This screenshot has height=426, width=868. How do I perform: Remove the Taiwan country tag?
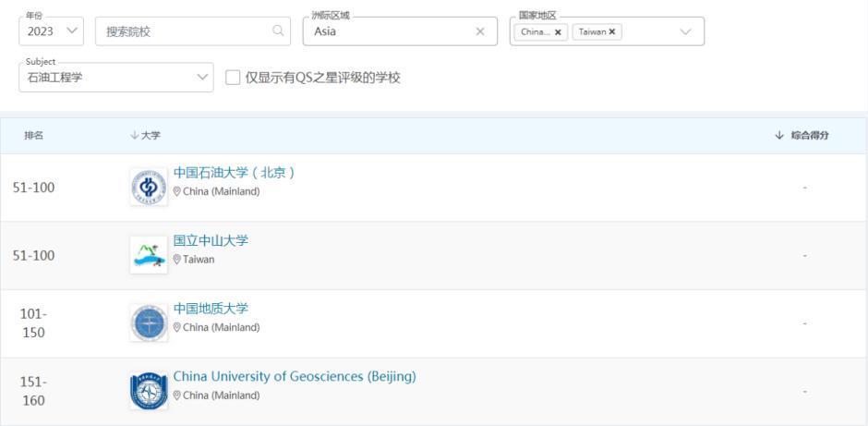(611, 31)
